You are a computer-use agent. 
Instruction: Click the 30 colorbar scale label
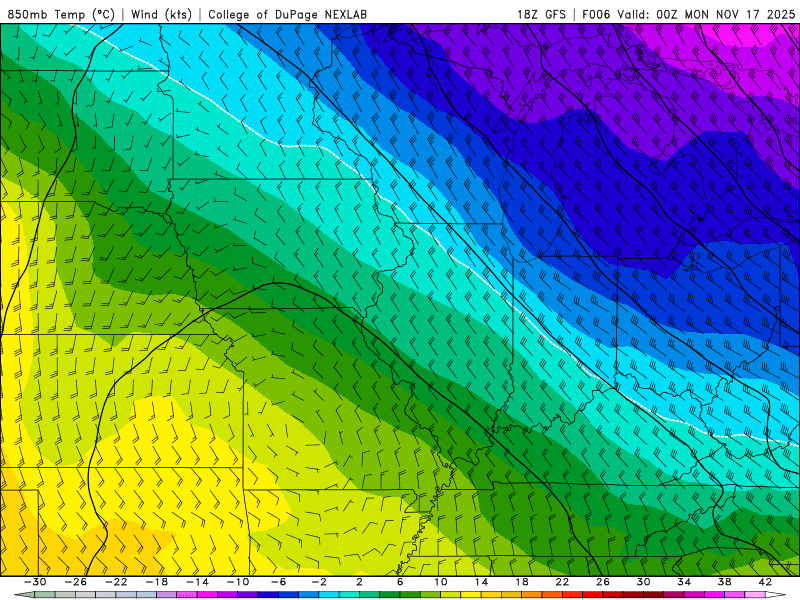643,582
